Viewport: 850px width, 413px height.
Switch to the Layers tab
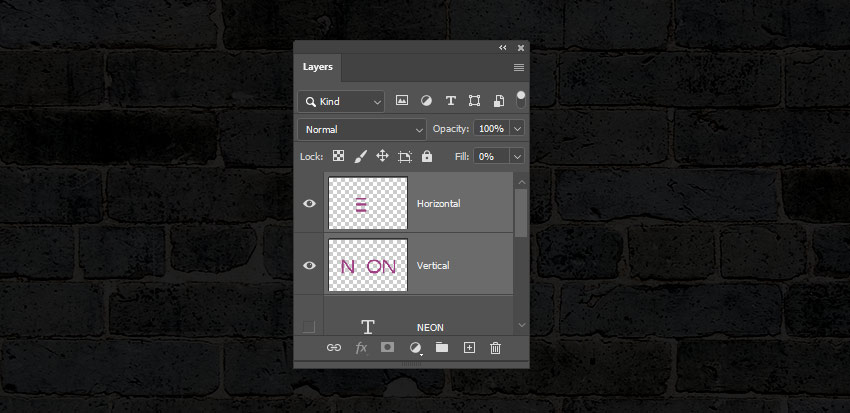click(318, 67)
